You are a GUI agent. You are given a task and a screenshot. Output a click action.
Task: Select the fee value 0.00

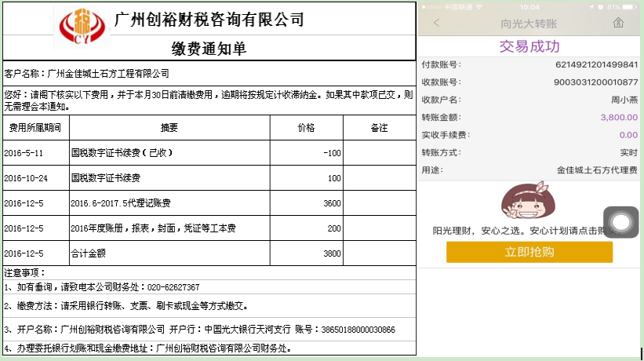[x=628, y=135]
